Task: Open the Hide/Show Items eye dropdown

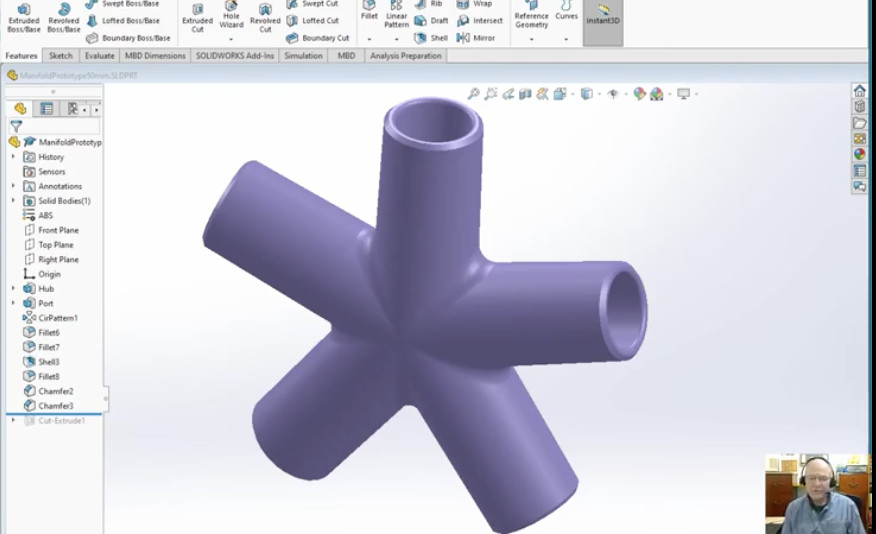Action: (613, 94)
